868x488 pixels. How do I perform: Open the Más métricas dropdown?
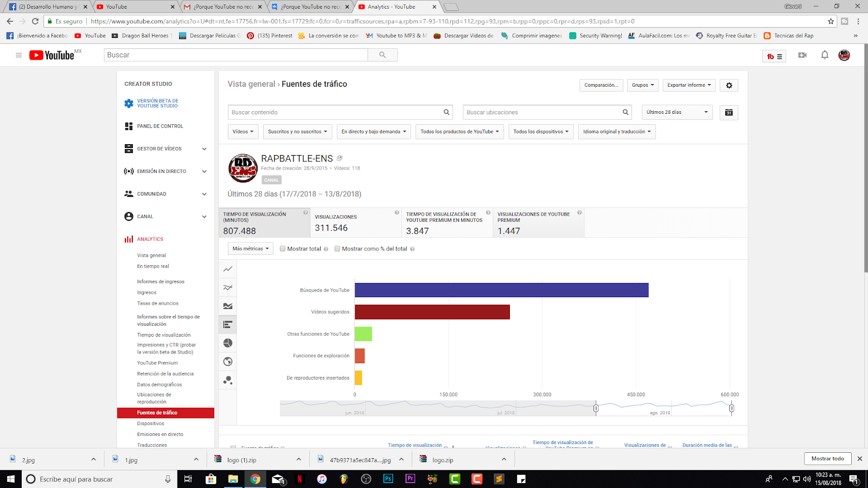coord(251,249)
